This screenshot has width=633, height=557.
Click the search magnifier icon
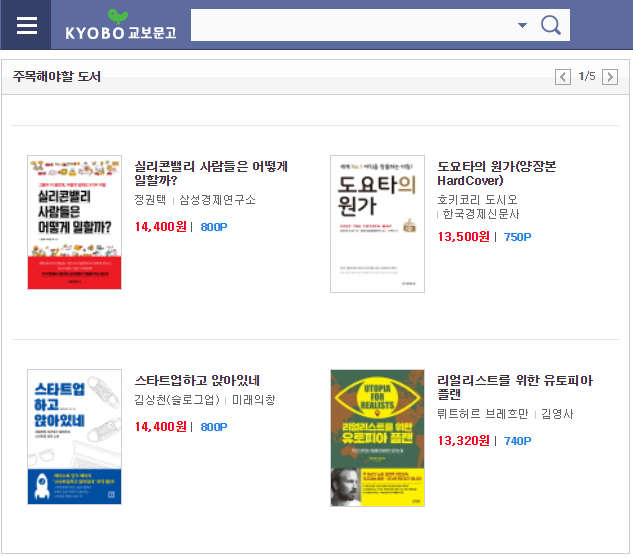tap(551, 25)
